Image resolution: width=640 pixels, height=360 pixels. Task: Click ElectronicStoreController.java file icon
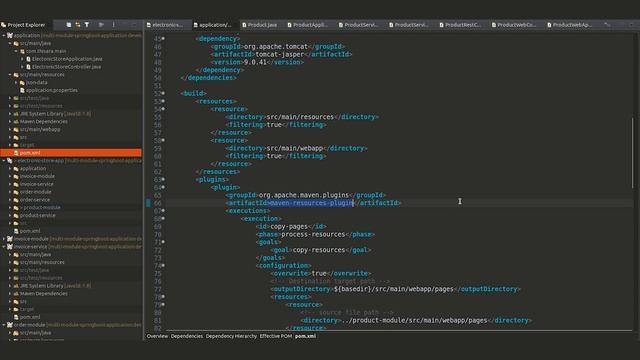pyautogui.click(x=28, y=67)
